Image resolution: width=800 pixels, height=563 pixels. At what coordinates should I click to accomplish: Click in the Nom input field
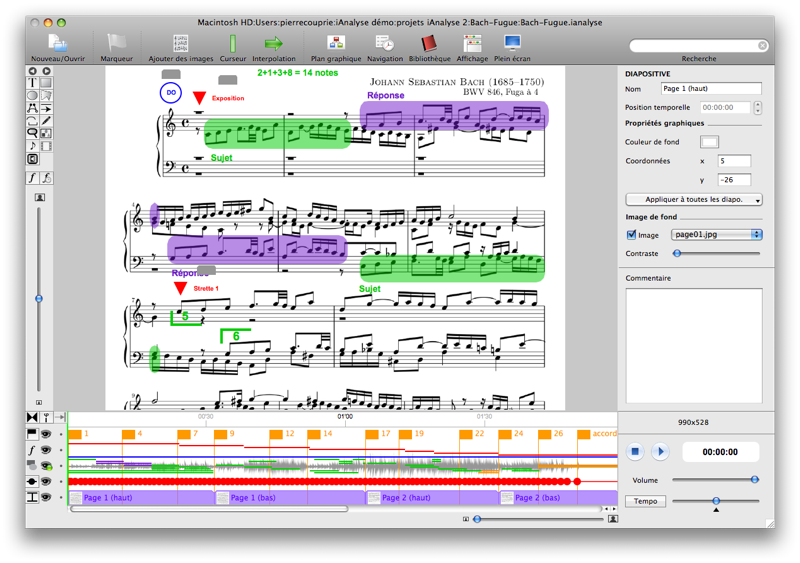711,89
